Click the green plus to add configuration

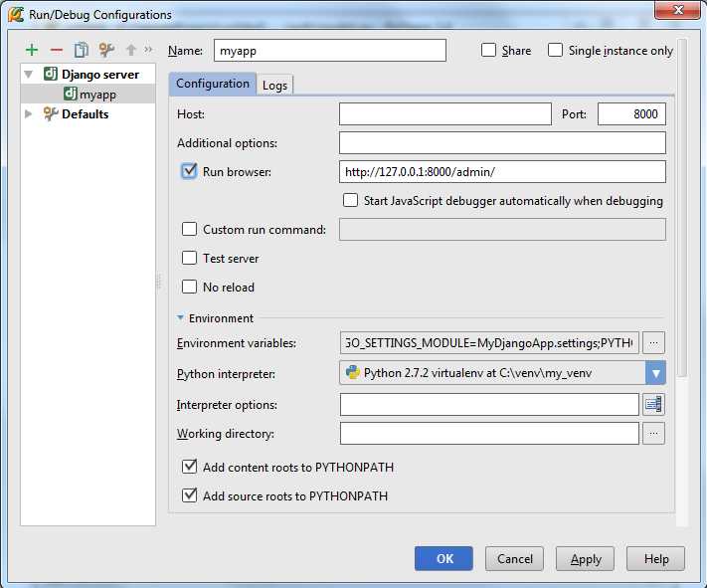(32, 50)
